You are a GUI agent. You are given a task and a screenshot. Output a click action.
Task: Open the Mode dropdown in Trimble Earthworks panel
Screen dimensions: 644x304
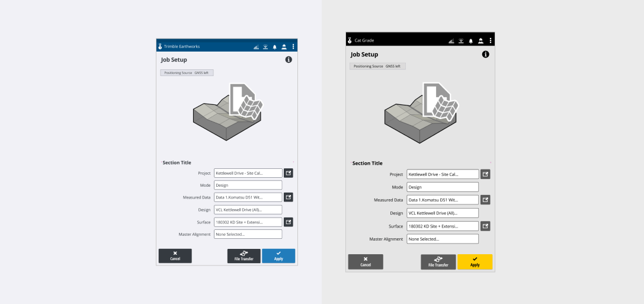pos(248,185)
